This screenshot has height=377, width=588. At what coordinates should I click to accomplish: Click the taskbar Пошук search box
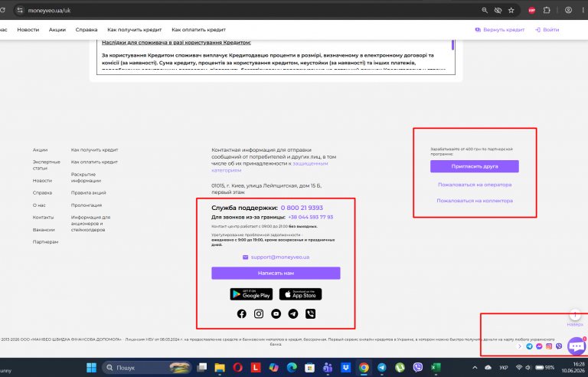click(x=147, y=368)
